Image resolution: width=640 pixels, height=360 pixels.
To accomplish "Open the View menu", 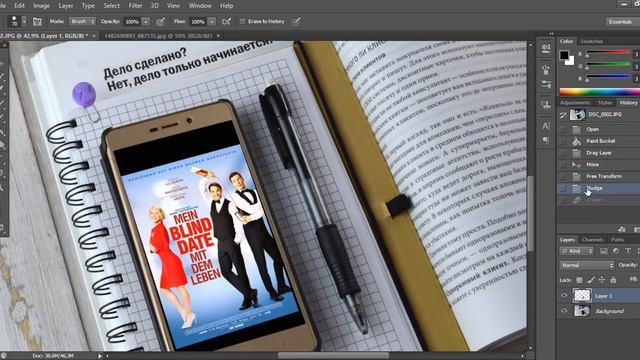I will [x=173, y=6].
